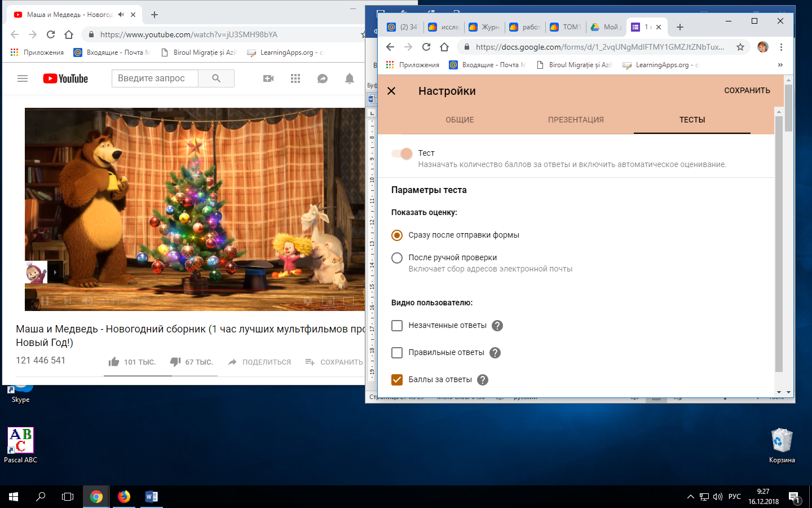Viewport: 812px width, 508px height.
Task: Open YouTube hamburger guide menu
Action: coord(23,78)
